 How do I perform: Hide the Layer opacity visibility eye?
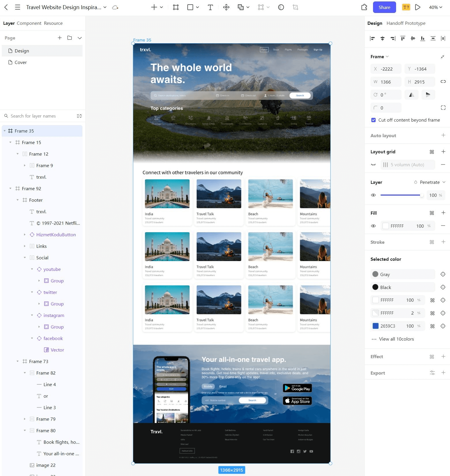(x=373, y=195)
